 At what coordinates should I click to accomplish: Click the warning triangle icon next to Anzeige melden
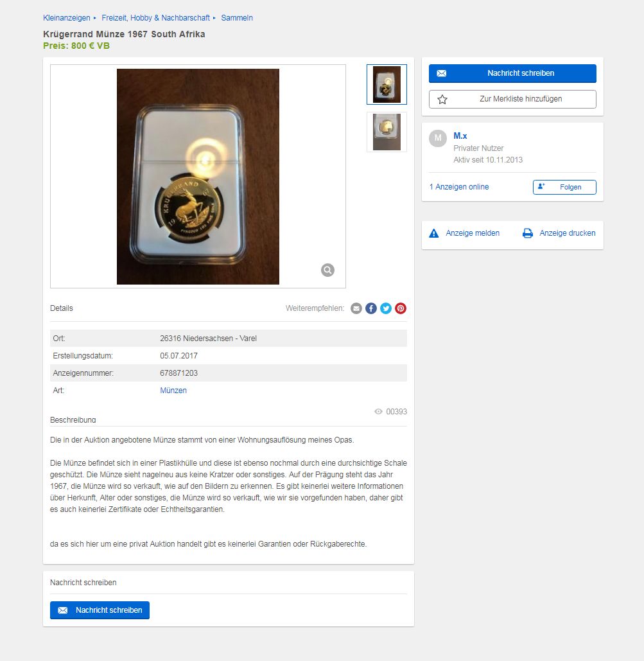click(x=433, y=233)
